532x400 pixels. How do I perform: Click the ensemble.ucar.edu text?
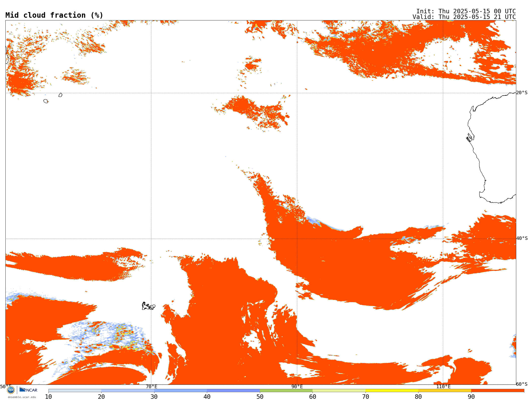[x=22, y=397]
